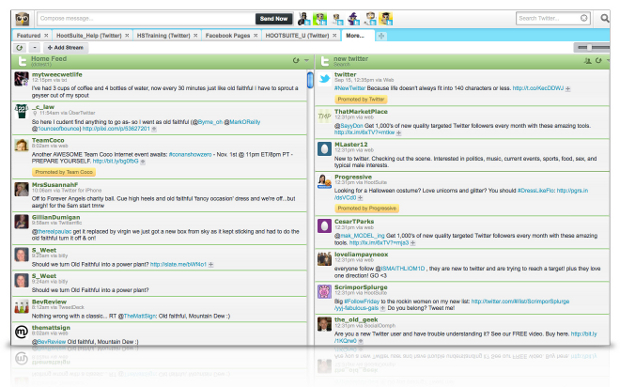The width and height of the screenshot is (620, 387).
Task: Open the More... tabs menu
Action: tap(355, 36)
